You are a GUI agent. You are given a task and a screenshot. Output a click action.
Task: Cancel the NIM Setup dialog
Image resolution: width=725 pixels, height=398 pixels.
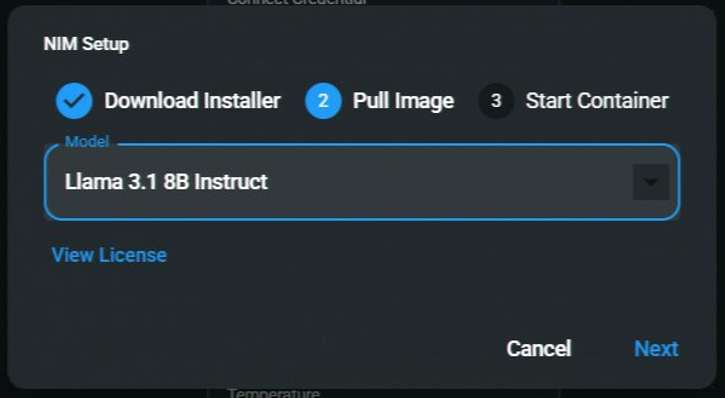[x=539, y=349]
